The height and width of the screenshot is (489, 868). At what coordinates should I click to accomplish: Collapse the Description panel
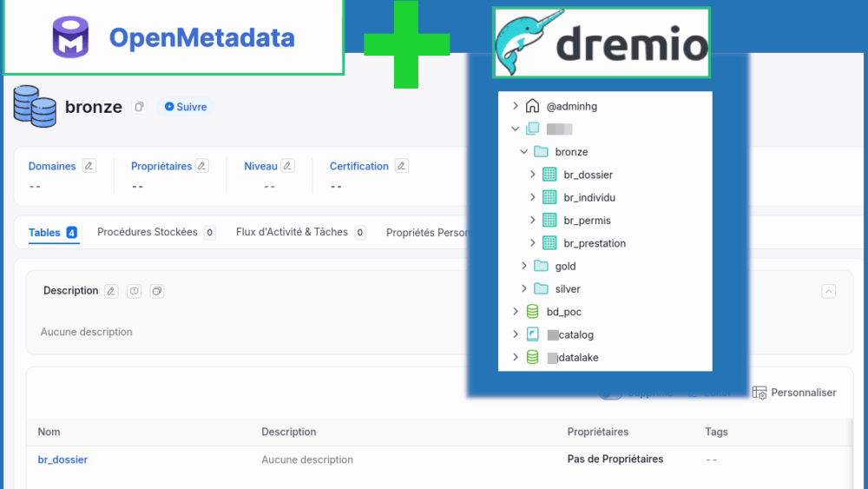tap(828, 291)
